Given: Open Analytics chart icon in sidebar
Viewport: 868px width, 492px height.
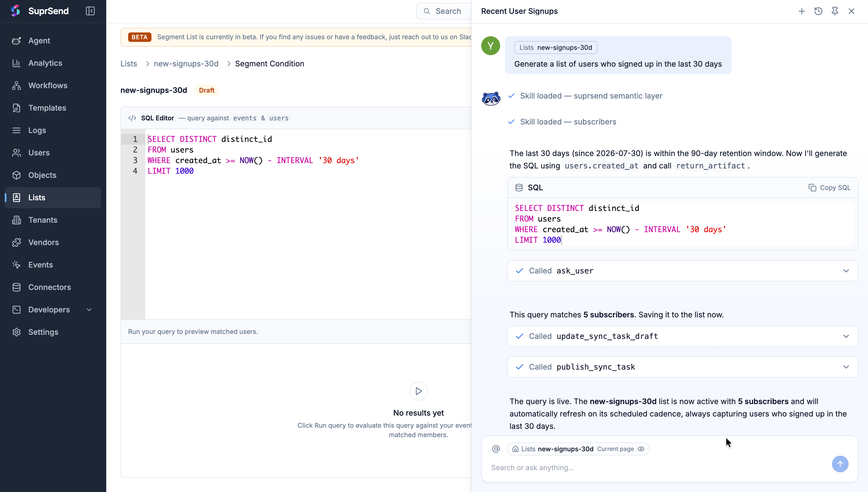Looking at the screenshot, I should [16, 63].
